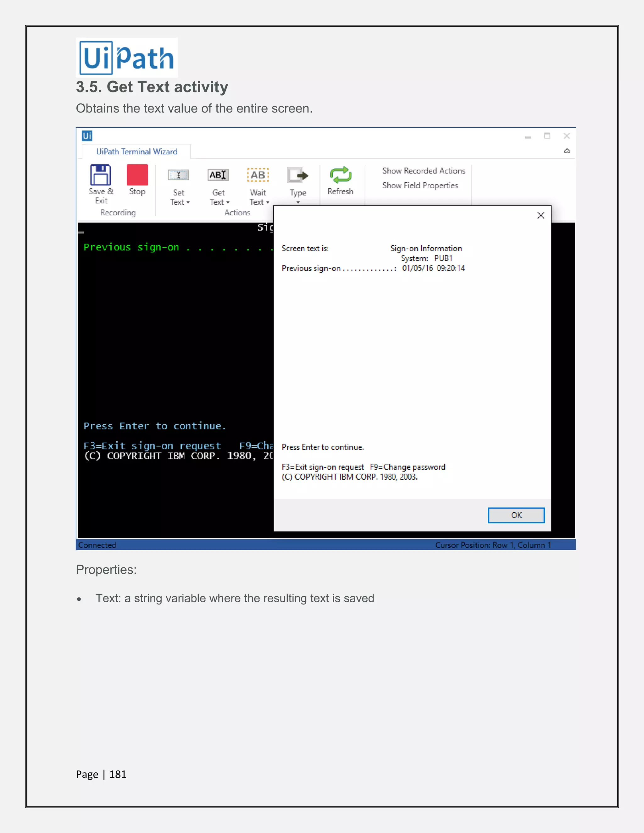This screenshot has height=833, width=644.
Task: Click the UiPath logo at page top
Action: pyautogui.click(x=127, y=58)
